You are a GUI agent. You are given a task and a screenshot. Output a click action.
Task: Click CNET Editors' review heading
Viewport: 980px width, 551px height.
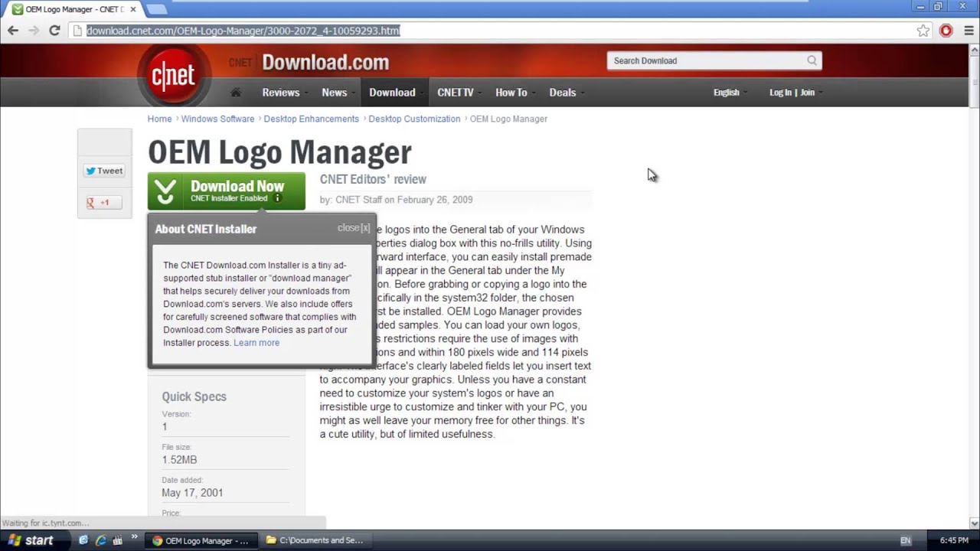pos(373,179)
